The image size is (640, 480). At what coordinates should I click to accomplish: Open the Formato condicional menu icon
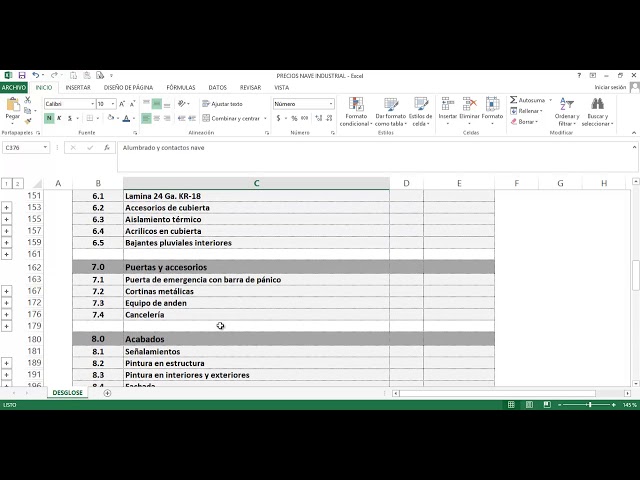pyautogui.click(x=356, y=104)
